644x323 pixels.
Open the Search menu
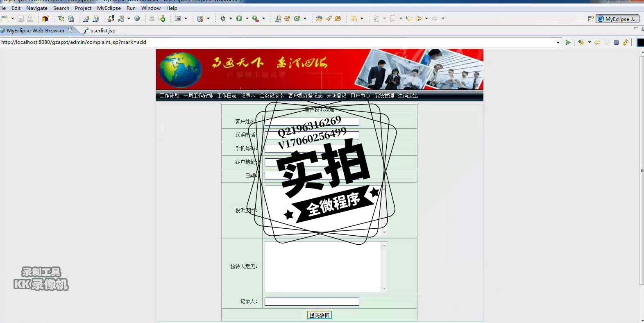click(61, 8)
